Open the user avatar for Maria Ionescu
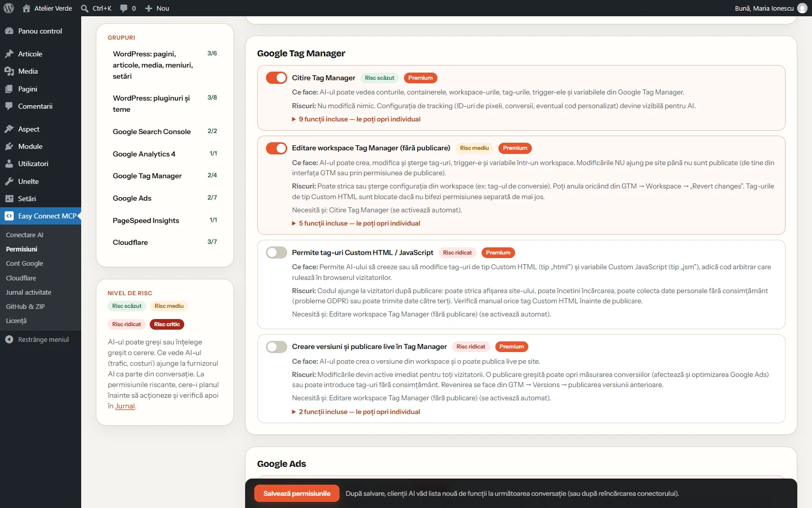Screen dimensions: 812x508 (802, 8)
